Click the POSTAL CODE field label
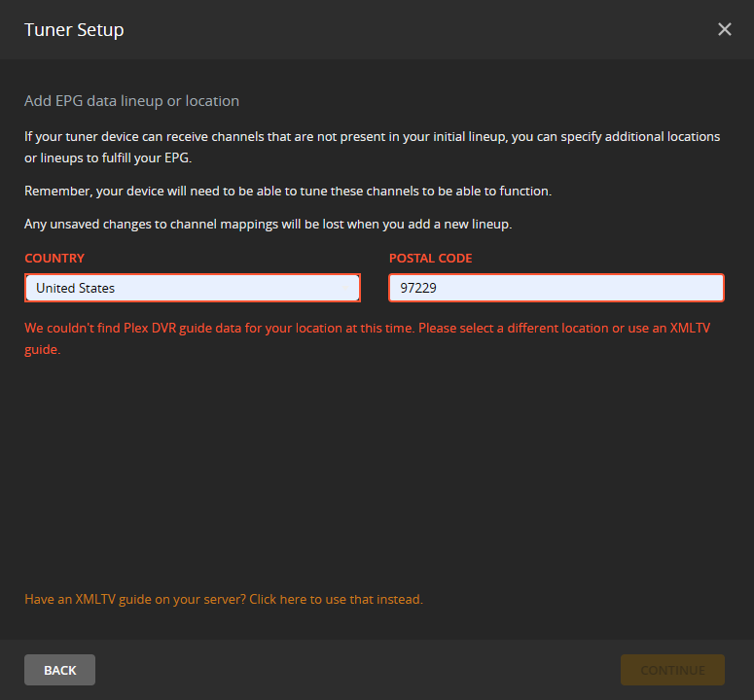The height and width of the screenshot is (700, 754). pyautogui.click(x=430, y=259)
